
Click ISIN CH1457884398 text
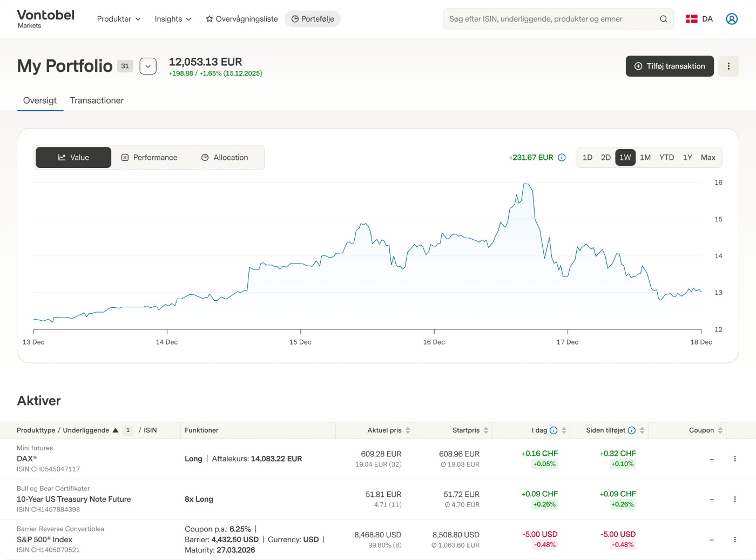click(x=48, y=510)
